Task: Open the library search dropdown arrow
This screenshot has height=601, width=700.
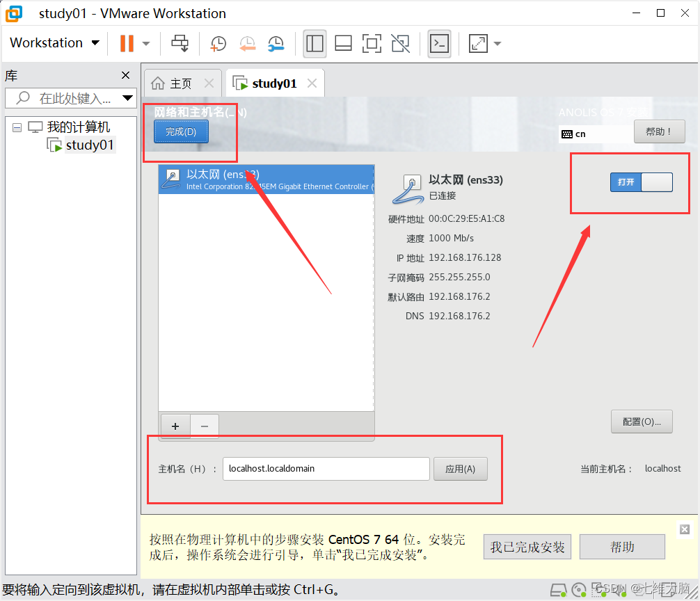Action: coord(127,98)
